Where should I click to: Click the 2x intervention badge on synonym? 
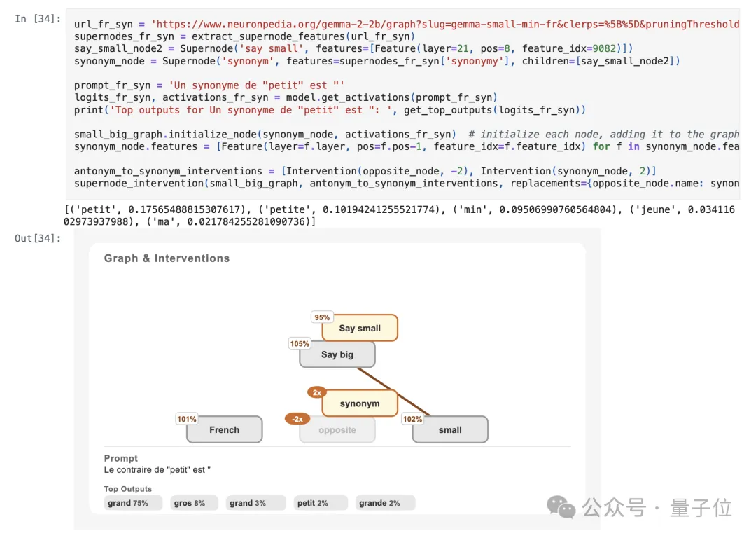[x=317, y=393]
